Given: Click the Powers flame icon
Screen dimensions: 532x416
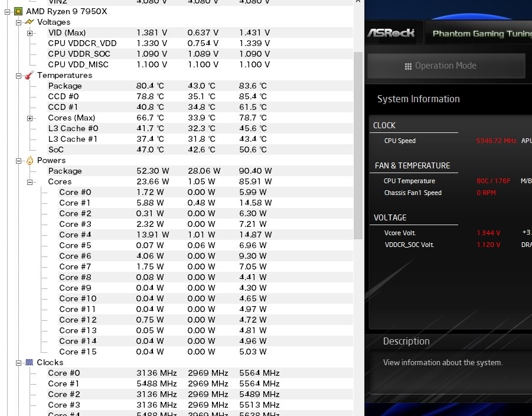Looking at the screenshot, I should (x=30, y=160).
